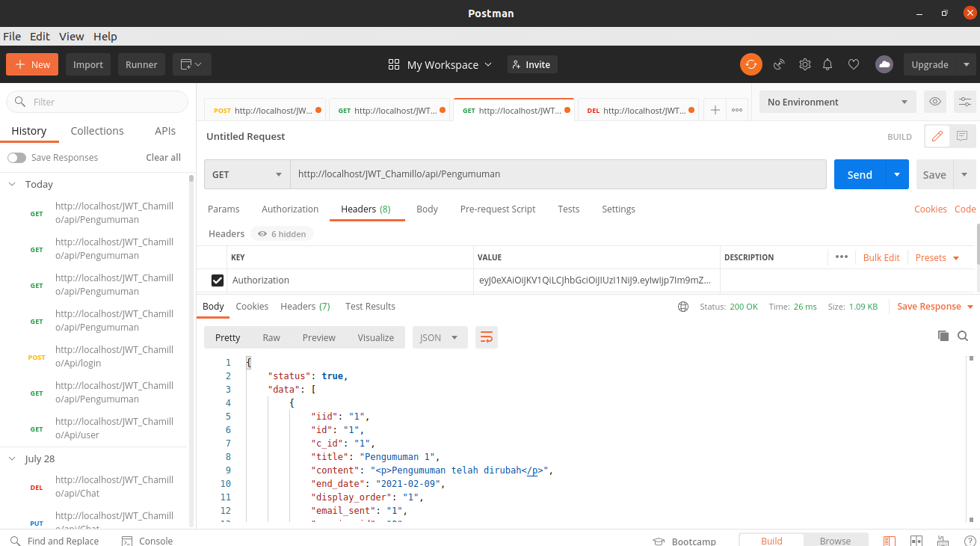Show the 6 hidden headers
The image size is (980, 546).
click(282, 234)
